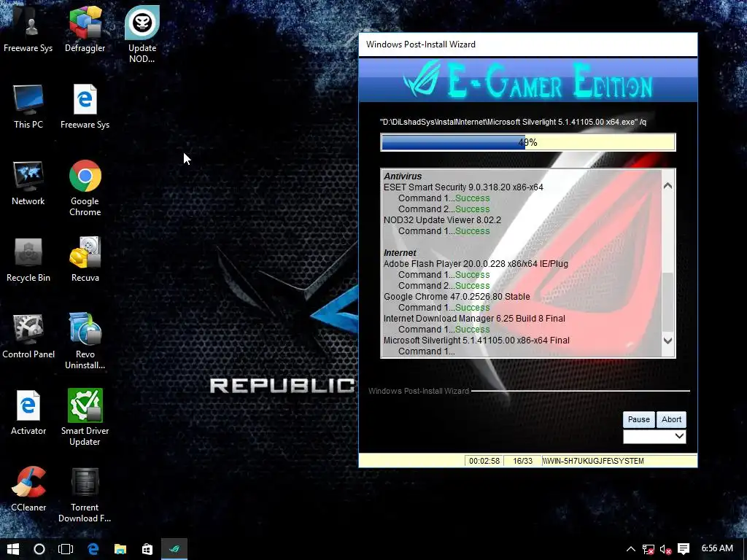Click the ESET Smart Security 9.0.318.20 entry

[463, 187]
